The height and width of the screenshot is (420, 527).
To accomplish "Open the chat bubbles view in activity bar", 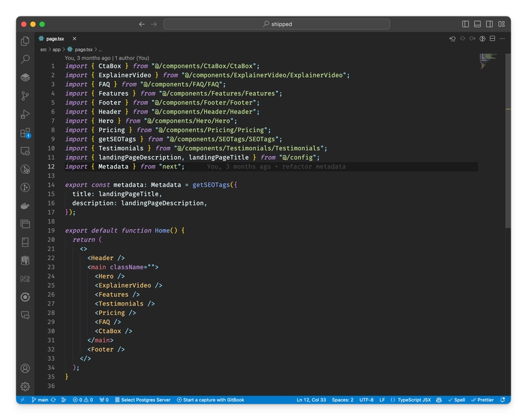I will [25, 315].
